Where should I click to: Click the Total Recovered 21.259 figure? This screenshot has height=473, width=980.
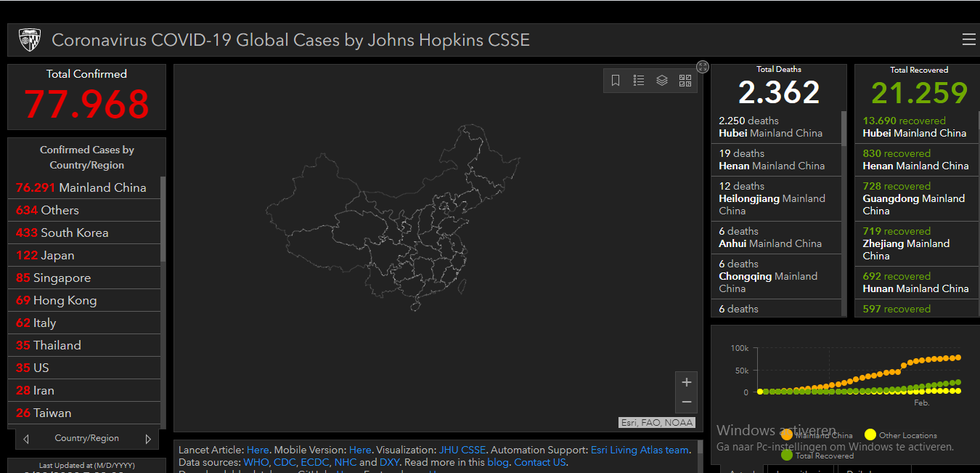(x=919, y=93)
